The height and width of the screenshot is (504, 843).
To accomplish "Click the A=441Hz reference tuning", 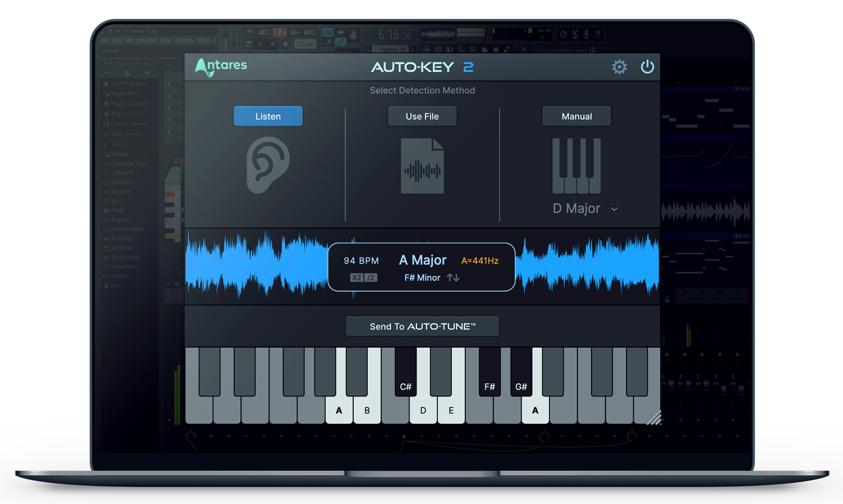I will click(x=480, y=260).
